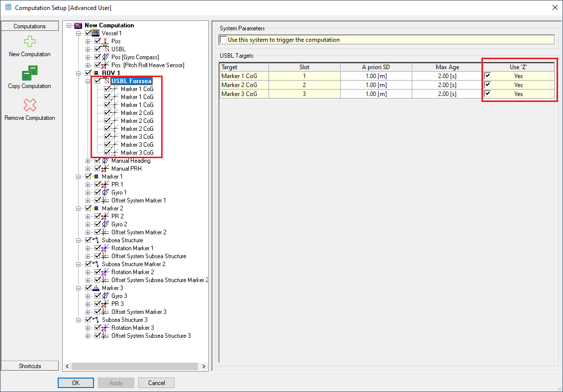Click the Copy Computation calculator icon
Screen dimensions: 563x392
tap(30, 74)
